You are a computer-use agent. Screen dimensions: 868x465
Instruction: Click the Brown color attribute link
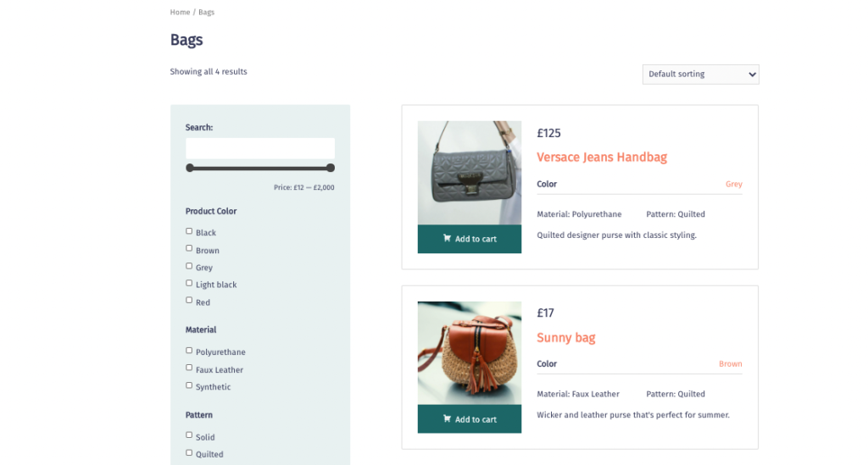click(x=730, y=364)
